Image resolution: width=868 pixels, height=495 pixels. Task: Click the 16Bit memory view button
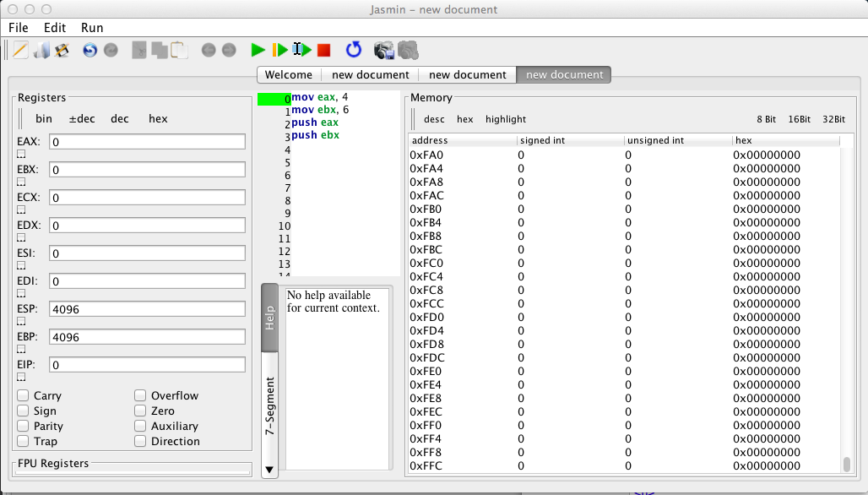tap(799, 119)
